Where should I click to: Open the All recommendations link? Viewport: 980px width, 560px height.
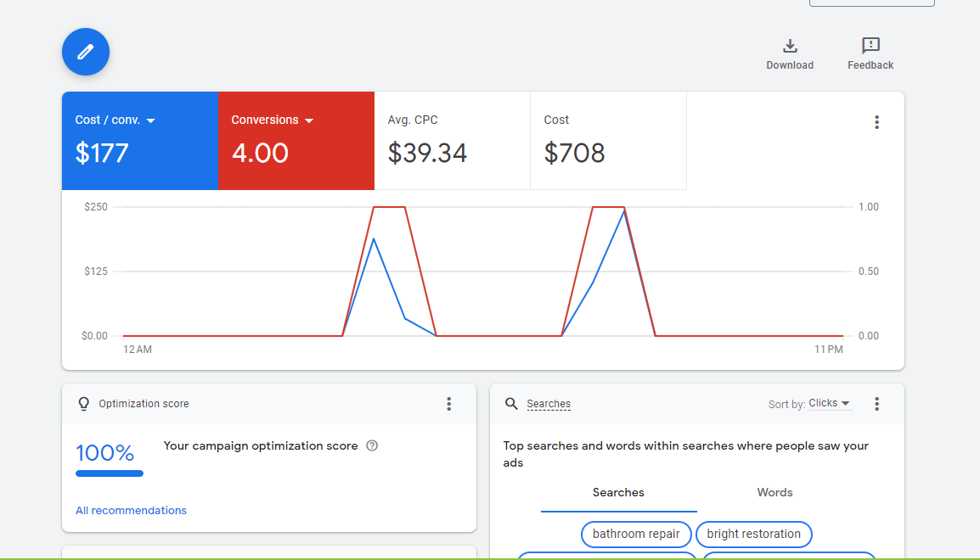pos(131,511)
